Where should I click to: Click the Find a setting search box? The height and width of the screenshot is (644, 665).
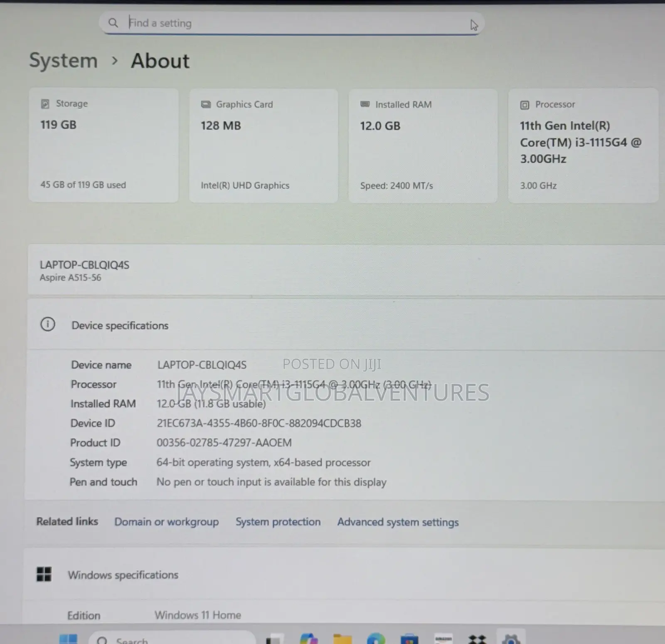[291, 23]
